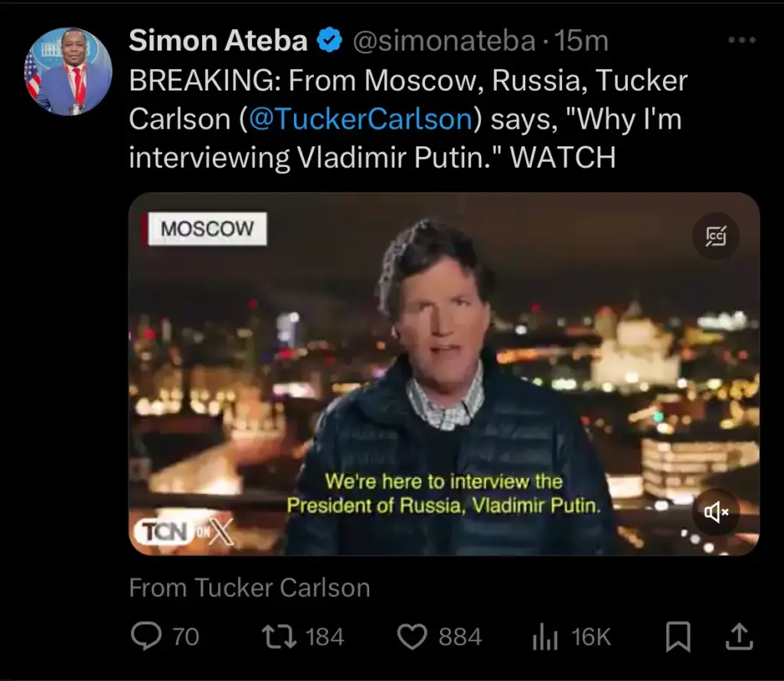The image size is (784, 681).
Task: Open the @simonateba handle link
Action: click(443, 41)
